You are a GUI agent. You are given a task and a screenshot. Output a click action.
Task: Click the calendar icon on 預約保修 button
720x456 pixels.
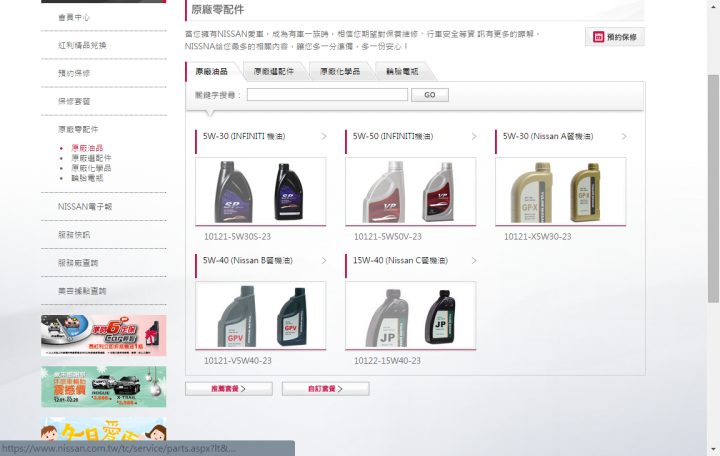point(598,37)
